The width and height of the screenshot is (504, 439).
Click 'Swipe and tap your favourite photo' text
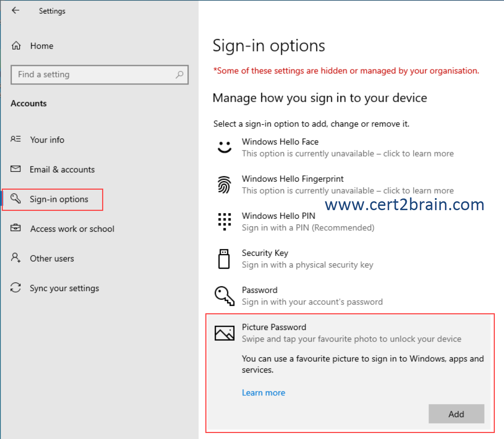tap(352, 339)
